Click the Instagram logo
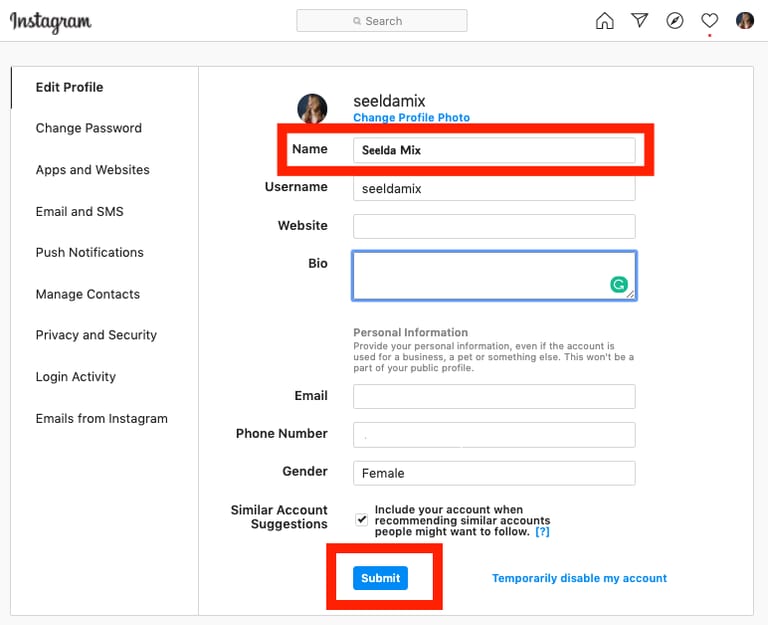 pyautogui.click(x=50, y=22)
